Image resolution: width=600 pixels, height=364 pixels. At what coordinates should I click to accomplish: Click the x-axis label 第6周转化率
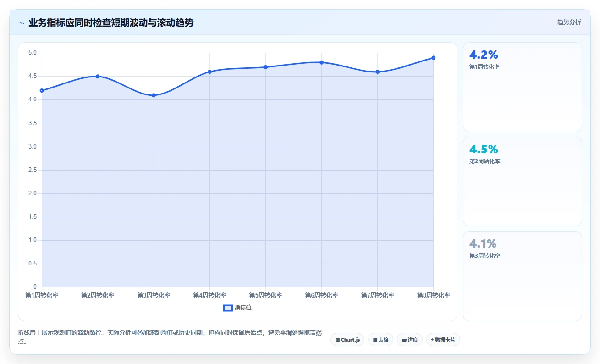pos(321,296)
